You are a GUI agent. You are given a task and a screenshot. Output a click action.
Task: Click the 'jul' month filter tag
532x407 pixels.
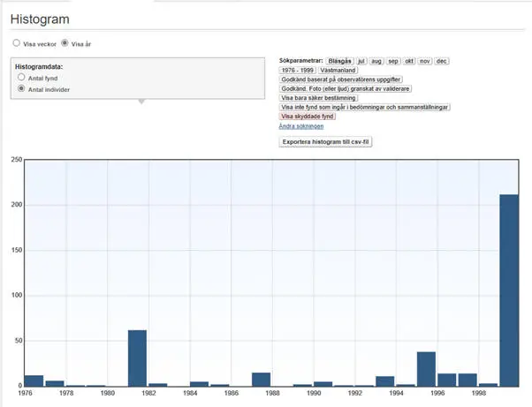click(x=361, y=60)
